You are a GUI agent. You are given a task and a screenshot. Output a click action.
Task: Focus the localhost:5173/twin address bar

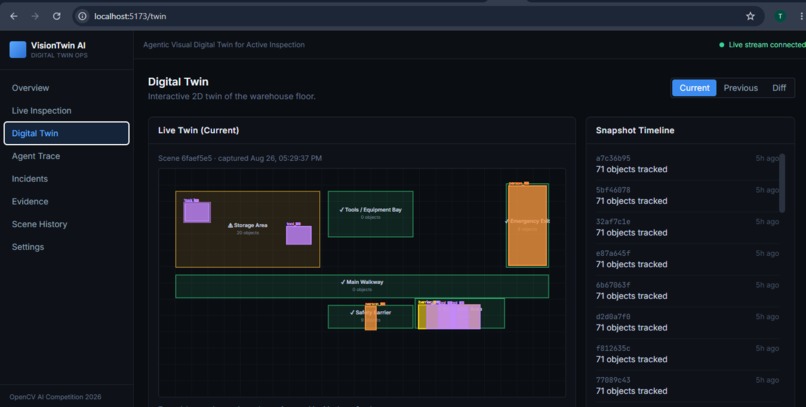tap(418, 16)
